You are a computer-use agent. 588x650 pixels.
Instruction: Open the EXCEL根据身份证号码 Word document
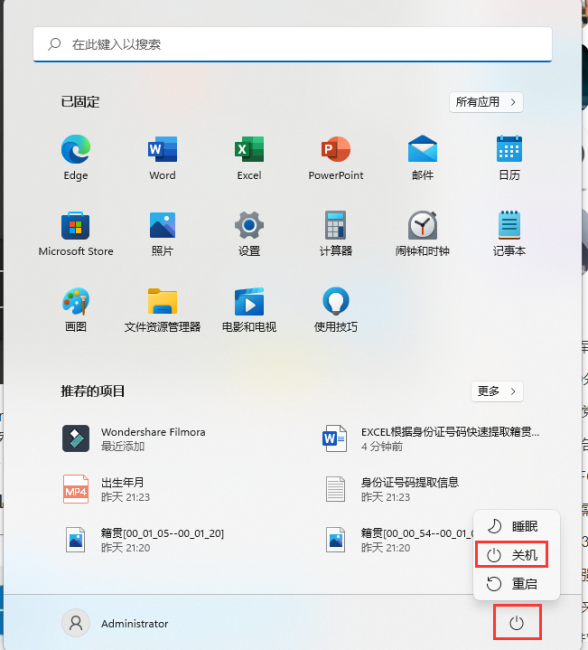[431, 439]
